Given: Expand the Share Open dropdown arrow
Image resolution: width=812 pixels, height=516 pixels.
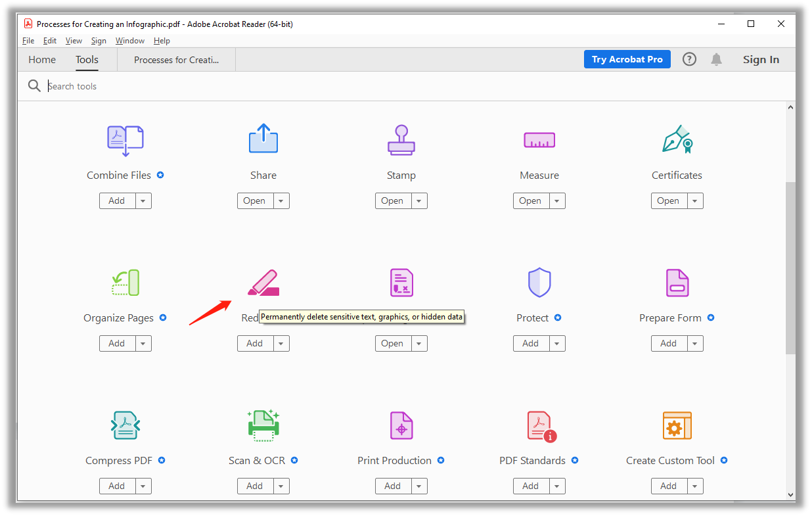Looking at the screenshot, I should coord(281,201).
